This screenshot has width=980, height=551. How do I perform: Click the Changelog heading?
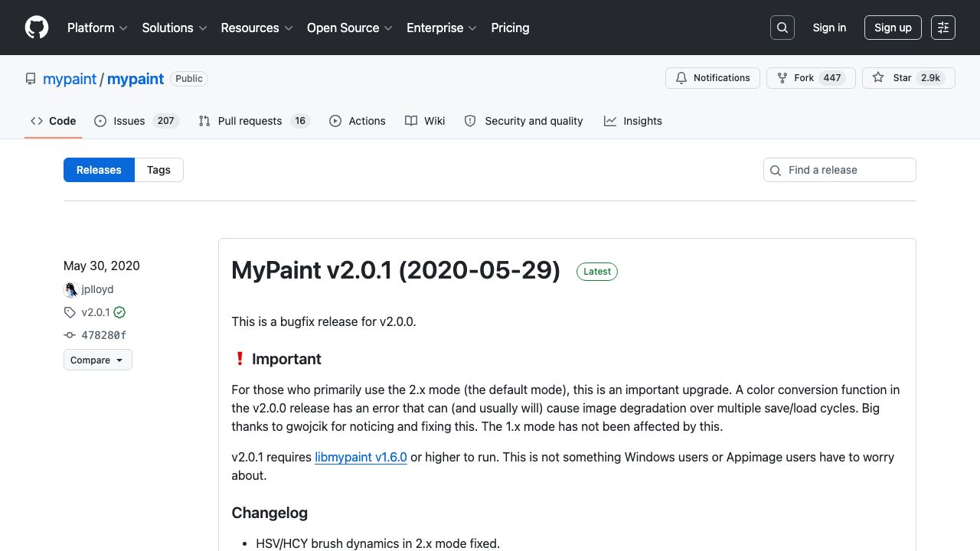tap(269, 513)
